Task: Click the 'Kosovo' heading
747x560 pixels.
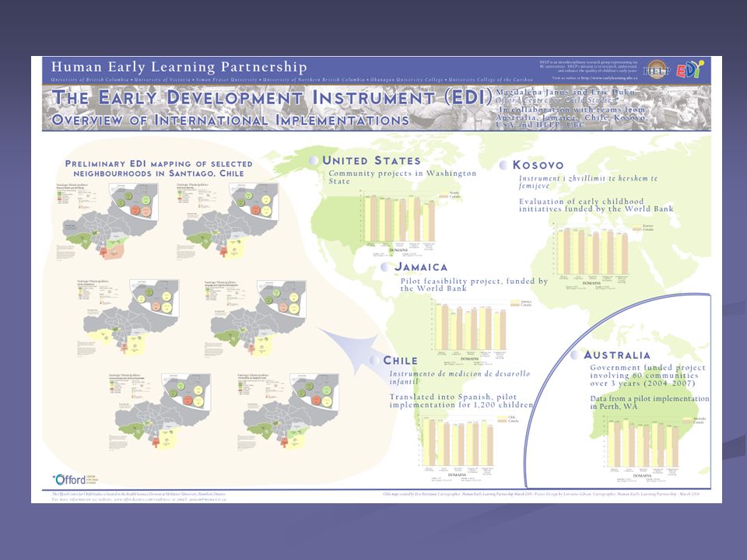Action: 538,165
